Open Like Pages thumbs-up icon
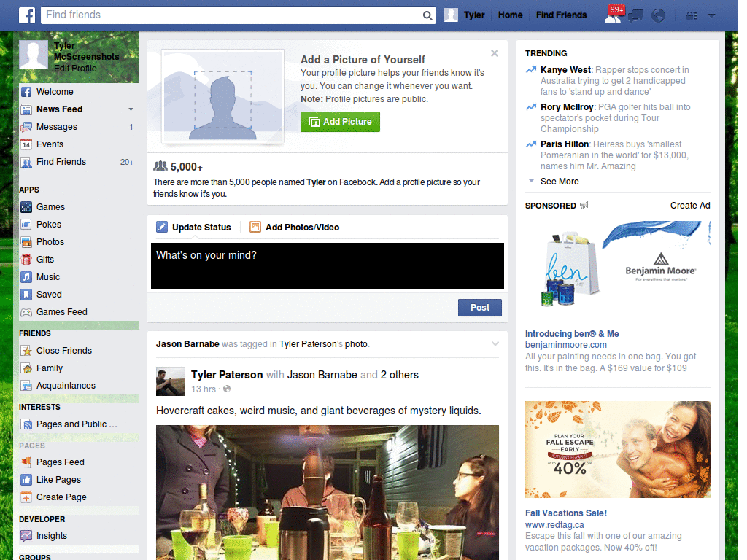 coord(26,480)
